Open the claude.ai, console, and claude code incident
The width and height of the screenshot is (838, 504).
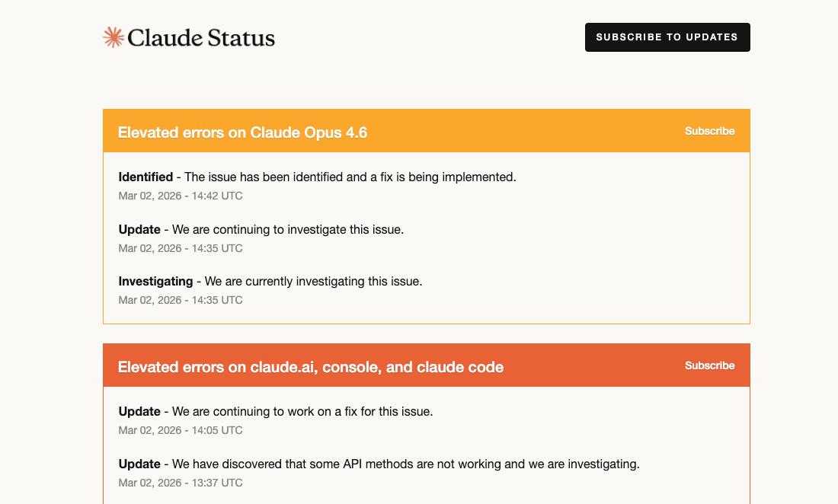point(310,367)
